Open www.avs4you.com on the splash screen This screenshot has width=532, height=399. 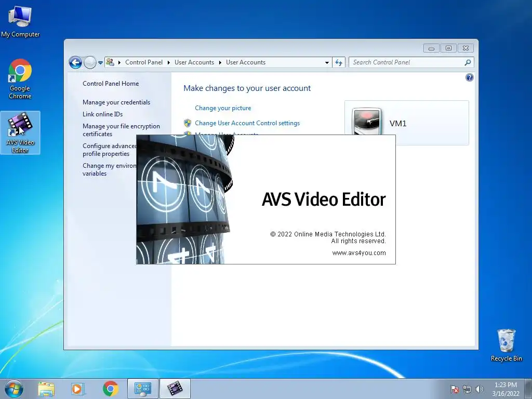point(359,253)
